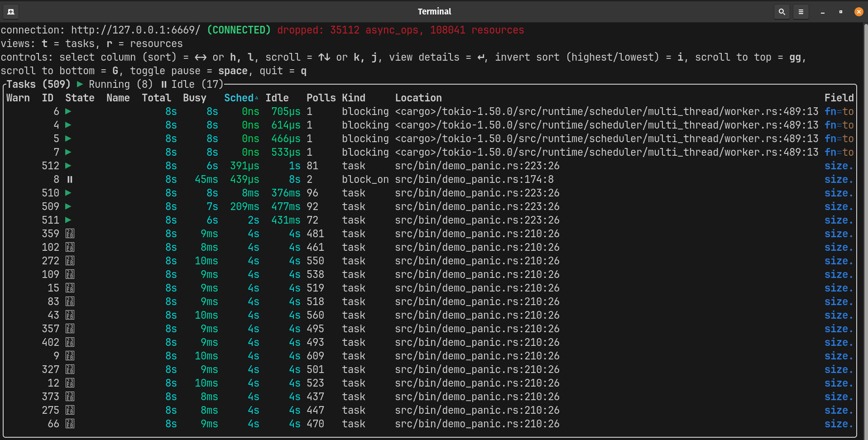The image size is (868, 440).
Task: Sort tasks by the Total column header
Action: coord(156,97)
